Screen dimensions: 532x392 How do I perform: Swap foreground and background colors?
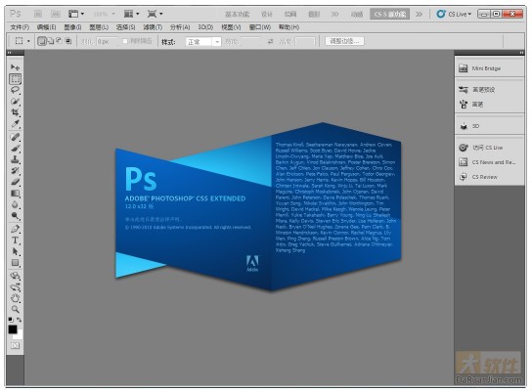(20, 320)
